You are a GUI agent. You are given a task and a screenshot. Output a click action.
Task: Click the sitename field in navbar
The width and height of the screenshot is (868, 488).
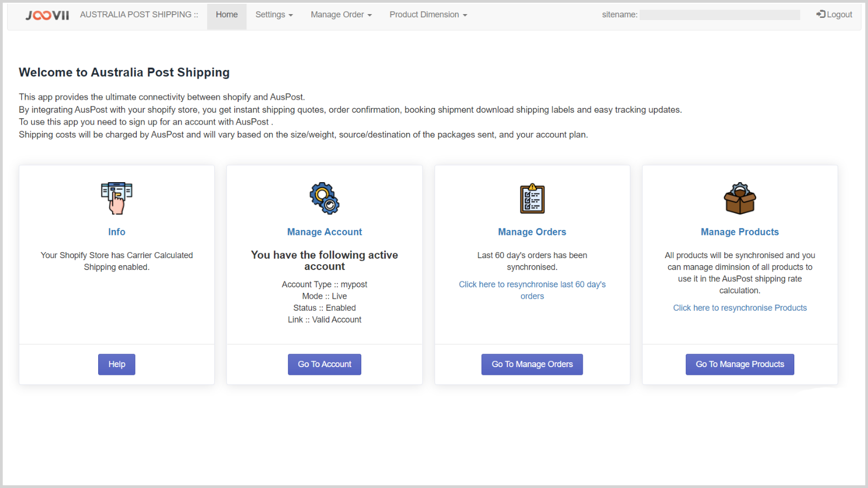[x=719, y=15]
